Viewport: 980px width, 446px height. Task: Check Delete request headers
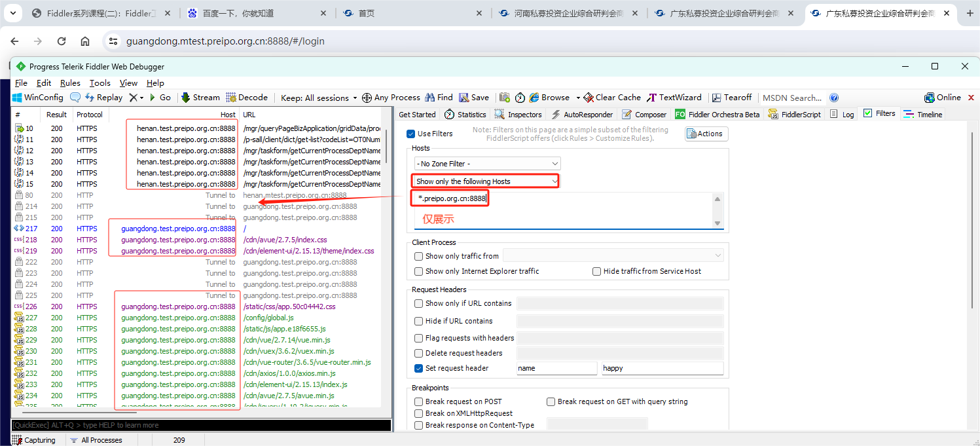click(x=419, y=353)
